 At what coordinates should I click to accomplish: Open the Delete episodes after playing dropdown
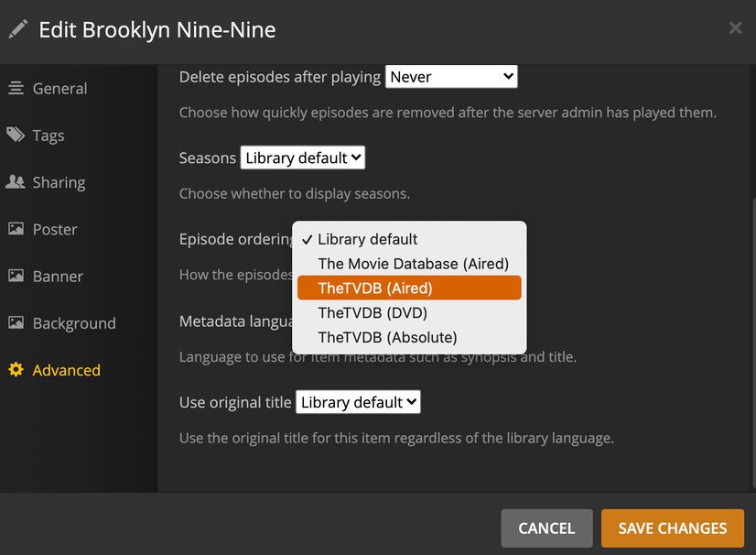(451, 77)
